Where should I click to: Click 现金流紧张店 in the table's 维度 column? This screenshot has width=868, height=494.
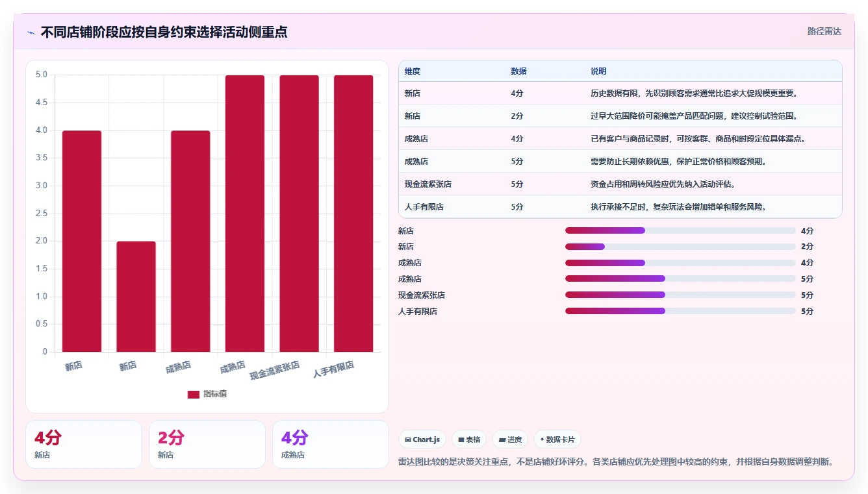coord(428,184)
